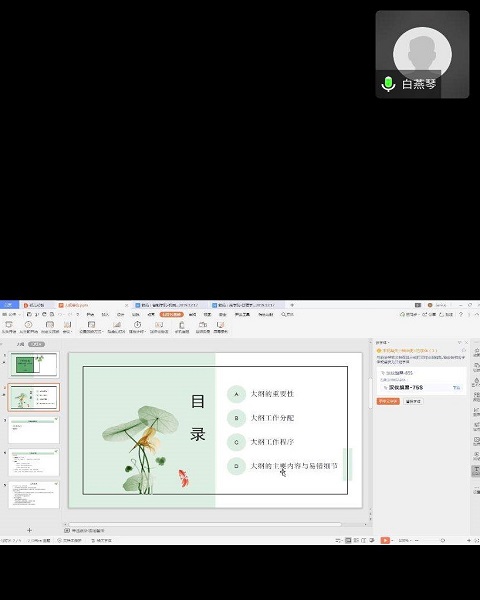Click the last slideshow ribbon icon
Viewport: 480px width, 600px height.
(x=221, y=327)
